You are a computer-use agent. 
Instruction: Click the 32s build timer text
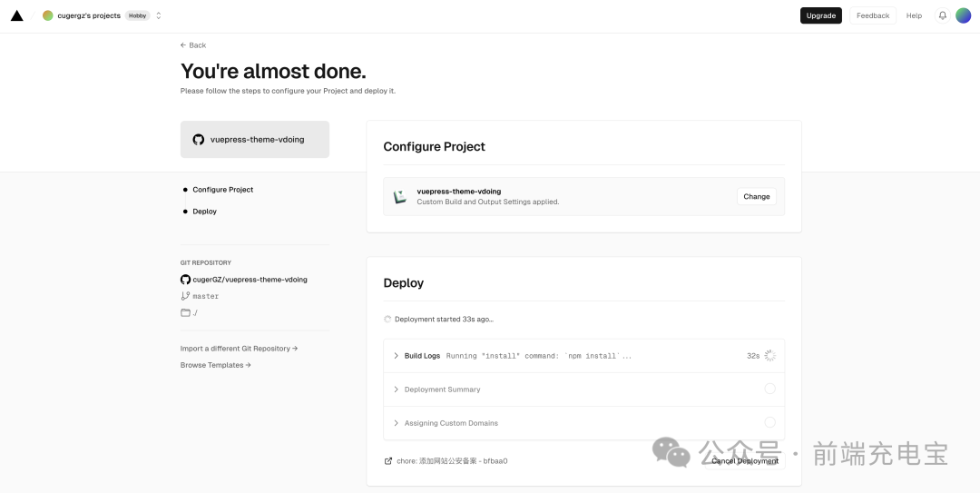pyautogui.click(x=753, y=356)
